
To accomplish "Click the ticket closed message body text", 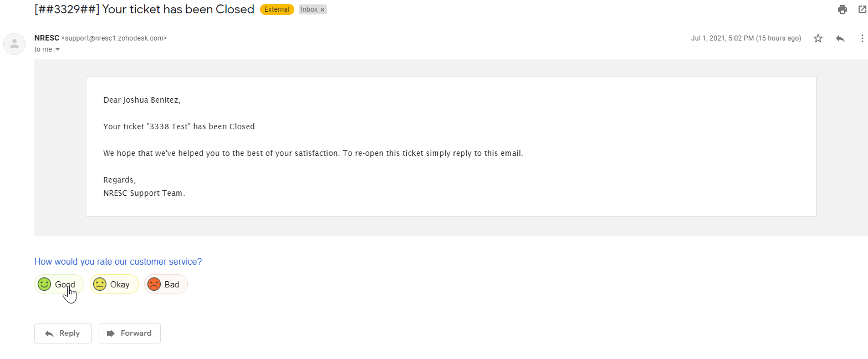I will 180,127.
